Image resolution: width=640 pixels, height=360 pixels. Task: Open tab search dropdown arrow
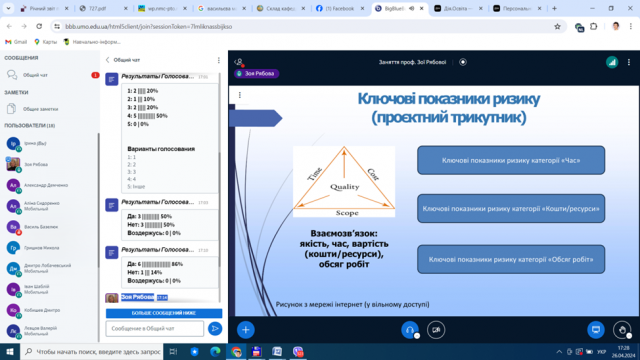8,8
